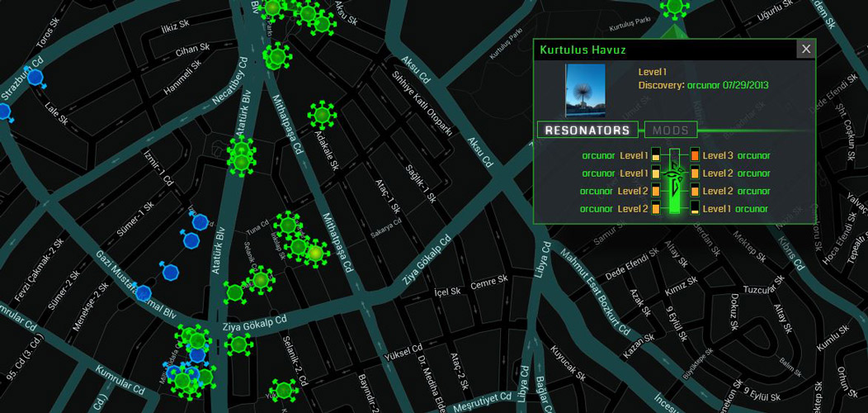Image resolution: width=868 pixels, height=413 pixels.
Task: Click the bright yellow-green portal near Mithatpaşa Cd
Action: coord(314,253)
